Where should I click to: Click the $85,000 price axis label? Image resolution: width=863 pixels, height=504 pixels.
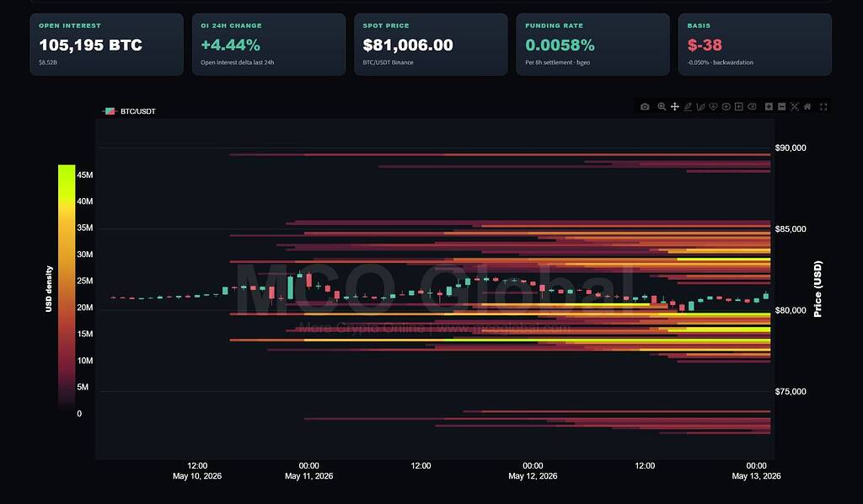791,229
